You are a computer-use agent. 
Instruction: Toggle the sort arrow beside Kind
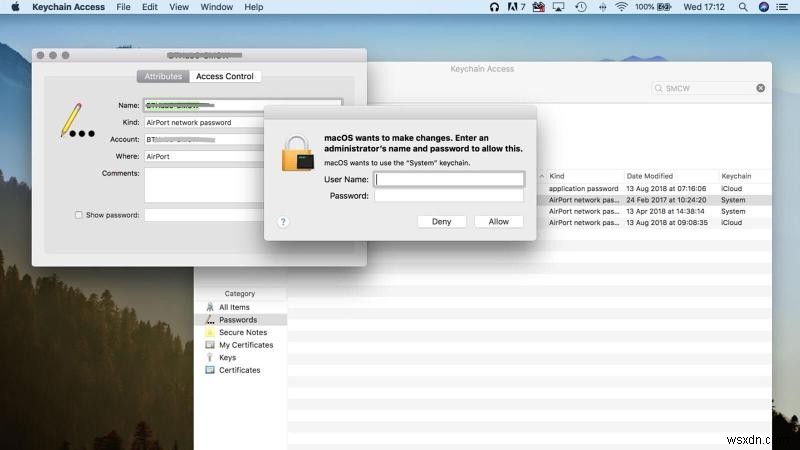point(542,176)
